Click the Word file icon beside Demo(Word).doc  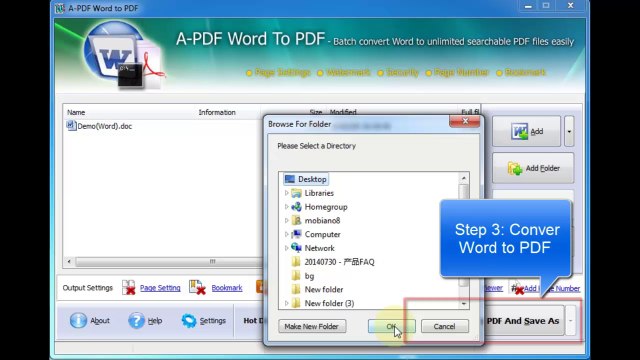tap(71, 126)
